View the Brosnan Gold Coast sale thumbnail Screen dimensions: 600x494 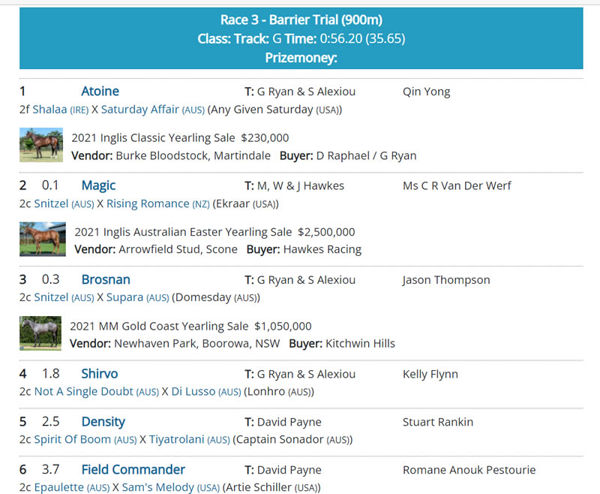41,334
